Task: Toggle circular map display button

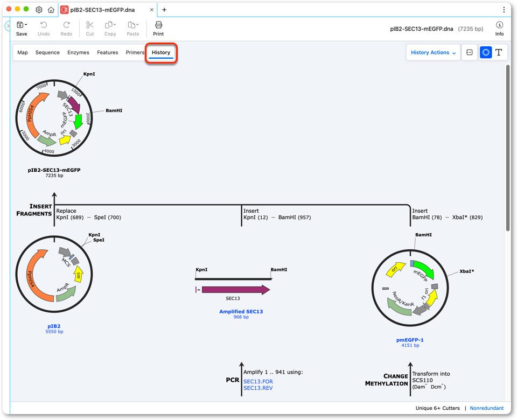Action: (x=485, y=52)
